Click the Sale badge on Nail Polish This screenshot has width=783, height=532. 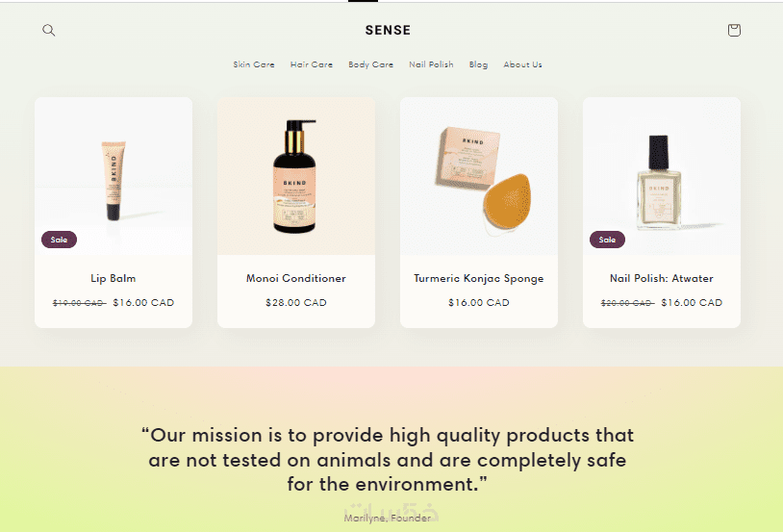click(x=607, y=240)
